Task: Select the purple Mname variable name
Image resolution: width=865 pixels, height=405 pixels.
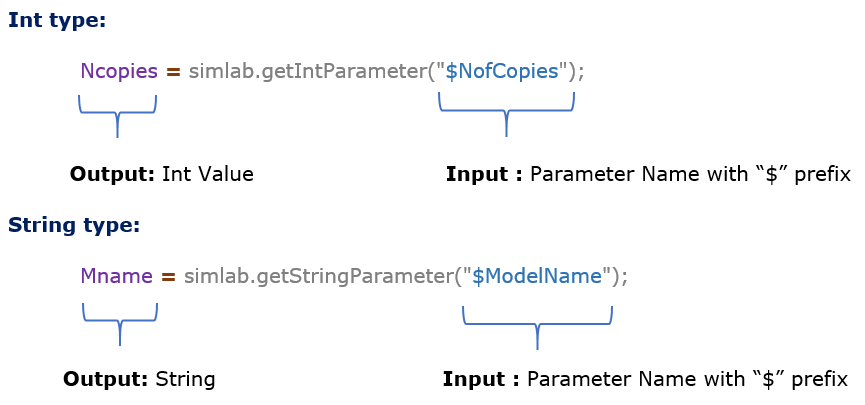Action: click(x=115, y=276)
